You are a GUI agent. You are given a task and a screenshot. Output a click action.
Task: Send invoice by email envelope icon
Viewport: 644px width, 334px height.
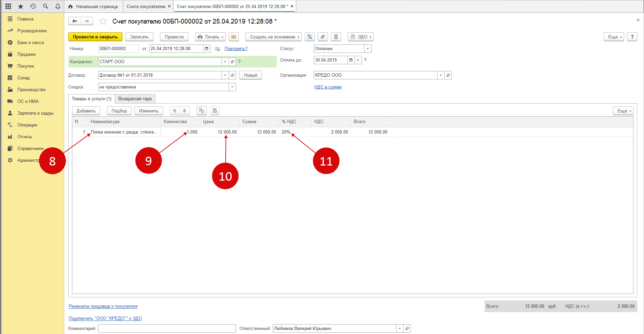tap(234, 37)
